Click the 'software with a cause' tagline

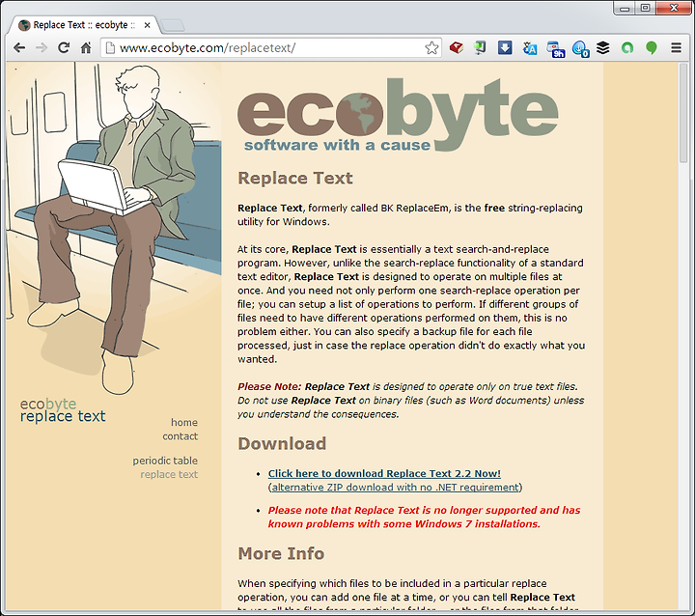(x=337, y=145)
